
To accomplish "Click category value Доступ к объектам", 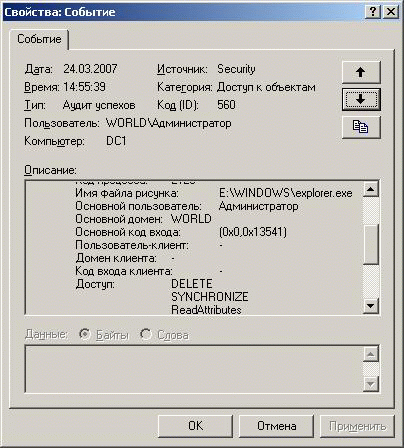I will pyautogui.click(x=266, y=87).
